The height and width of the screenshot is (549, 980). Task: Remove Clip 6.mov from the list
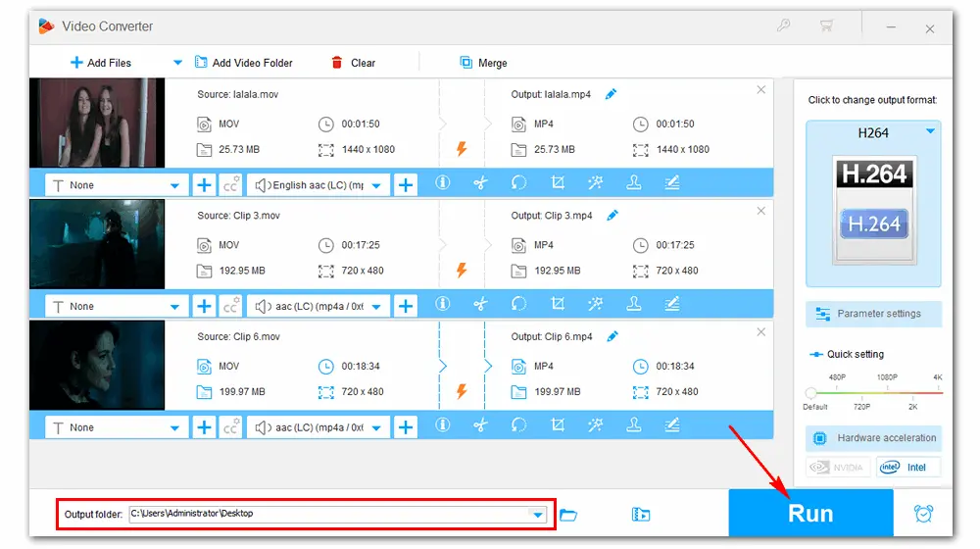click(x=760, y=332)
